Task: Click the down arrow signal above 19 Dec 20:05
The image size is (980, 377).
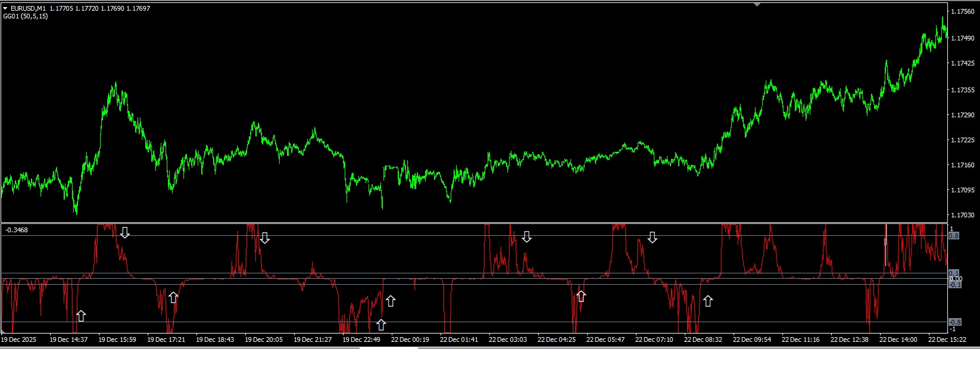Action: click(265, 238)
